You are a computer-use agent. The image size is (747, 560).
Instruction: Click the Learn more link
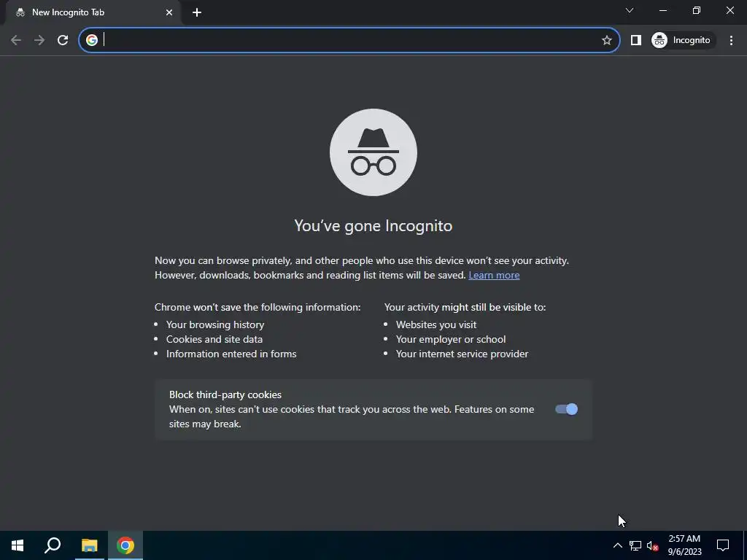coord(494,275)
